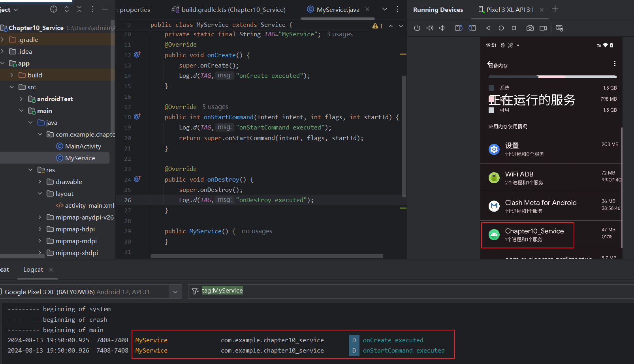Click onCreate override gutter marker on line 12

137,55
